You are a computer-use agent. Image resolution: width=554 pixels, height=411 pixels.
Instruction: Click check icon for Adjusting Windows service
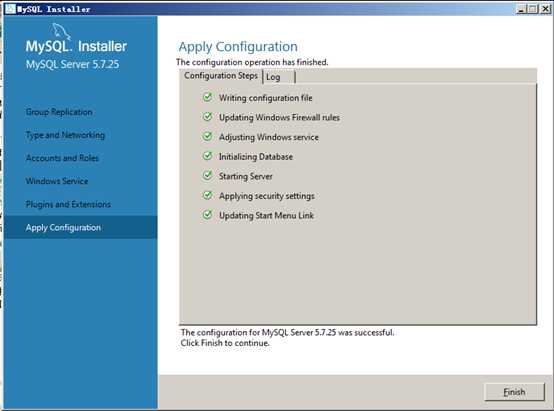(207, 136)
